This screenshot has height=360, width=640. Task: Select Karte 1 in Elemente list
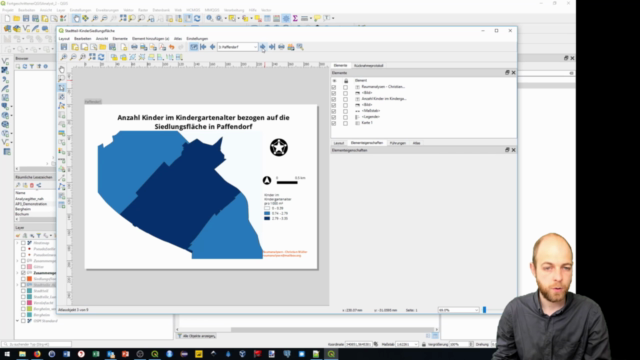367,123
